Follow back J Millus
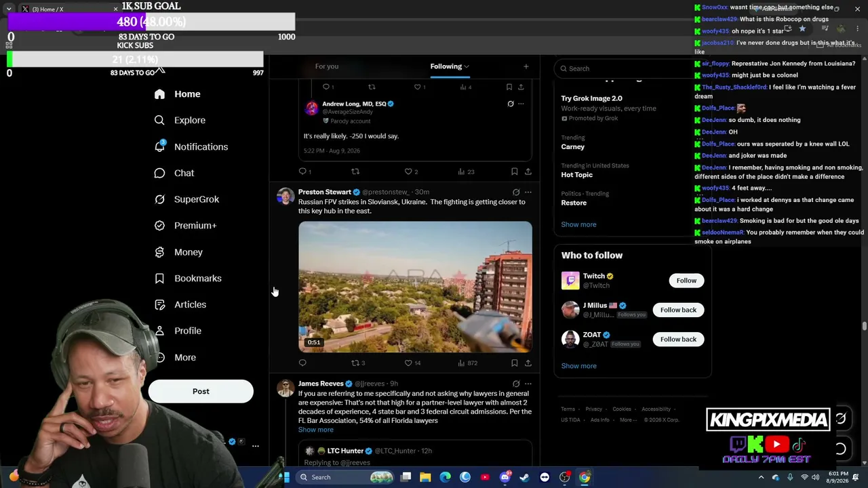The image size is (868, 488). [x=678, y=310]
